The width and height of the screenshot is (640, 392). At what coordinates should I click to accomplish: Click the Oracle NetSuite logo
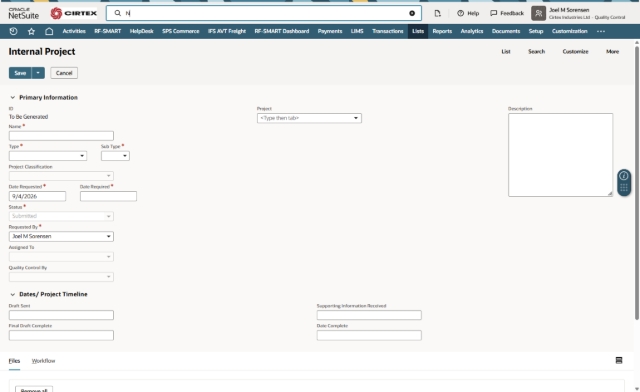coord(24,13)
